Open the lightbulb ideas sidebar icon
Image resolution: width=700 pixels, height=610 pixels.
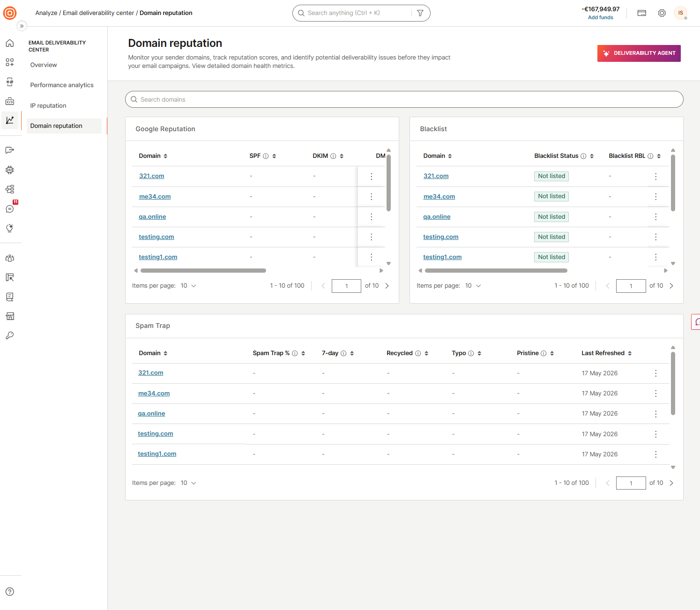(x=10, y=228)
